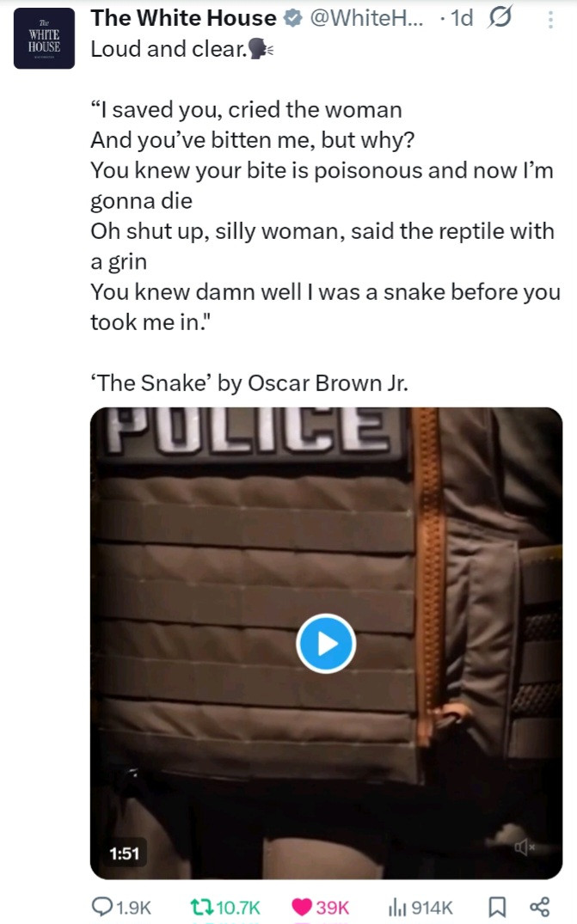Image resolution: width=577 pixels, height=924 pixels.
Task: Unmute the video using speaker icon
Action: click(x=525, y=848)
